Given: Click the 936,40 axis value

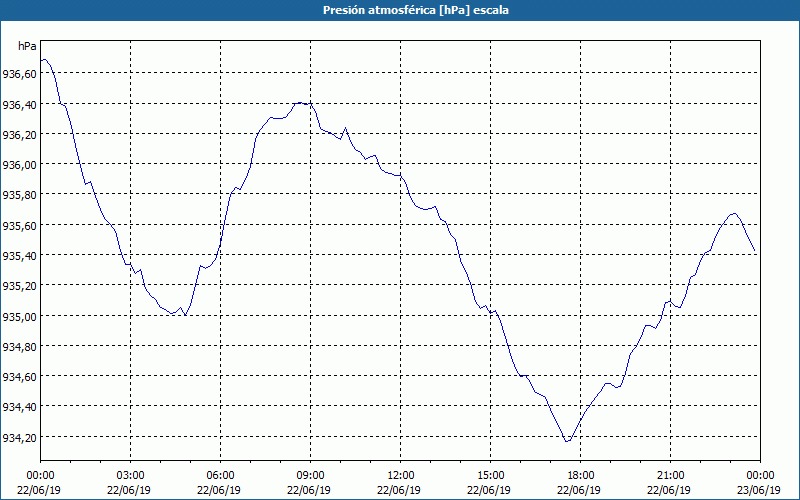Looking at the screenshot, I should click(19, 105).
